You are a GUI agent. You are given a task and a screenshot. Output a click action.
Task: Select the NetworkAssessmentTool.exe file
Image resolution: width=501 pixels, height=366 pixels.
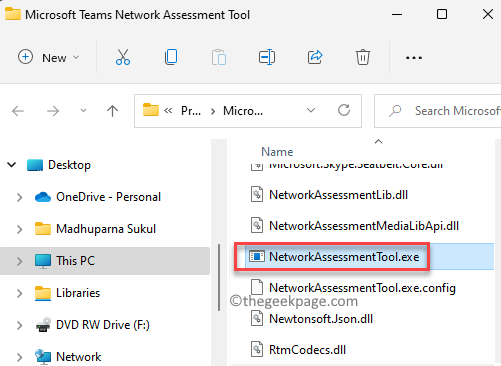tap(344, 257)
